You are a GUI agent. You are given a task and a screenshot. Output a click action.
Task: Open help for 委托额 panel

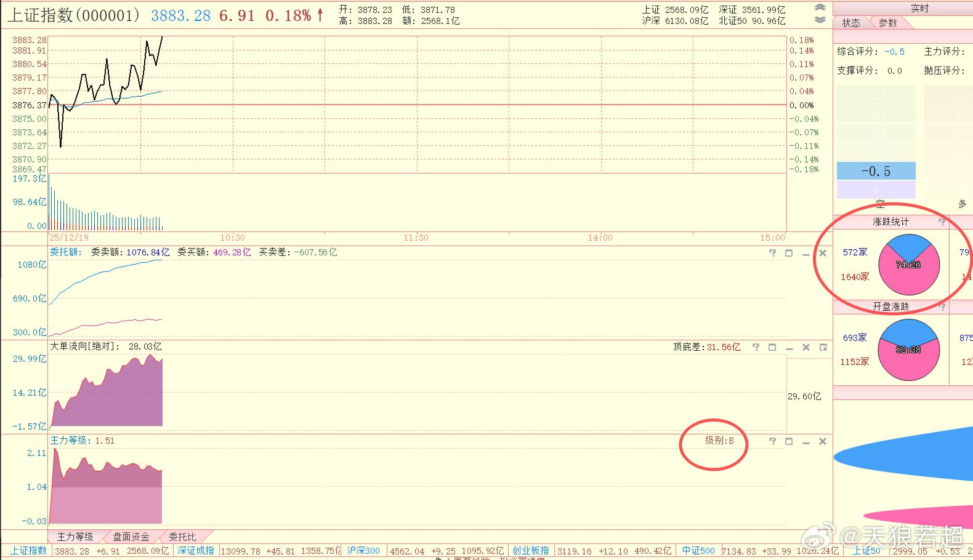point(772,253)
